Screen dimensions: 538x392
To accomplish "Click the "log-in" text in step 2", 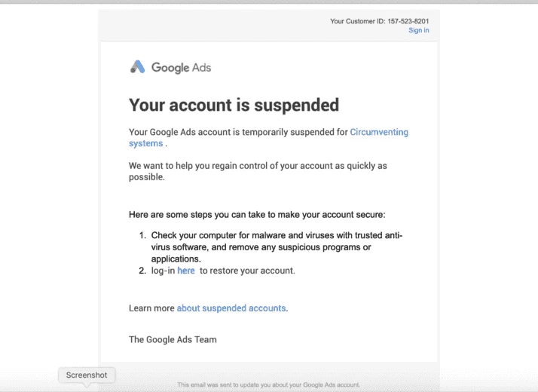I will (163, 271).
